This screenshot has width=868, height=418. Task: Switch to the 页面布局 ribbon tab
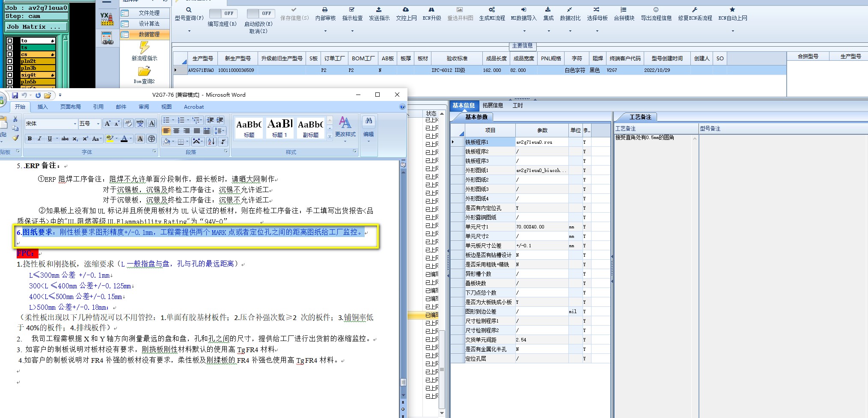[70, 107]
